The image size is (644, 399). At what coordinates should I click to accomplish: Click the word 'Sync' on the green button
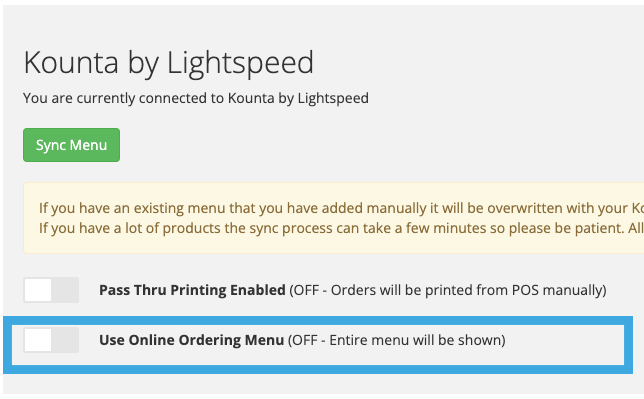(51, 145)
